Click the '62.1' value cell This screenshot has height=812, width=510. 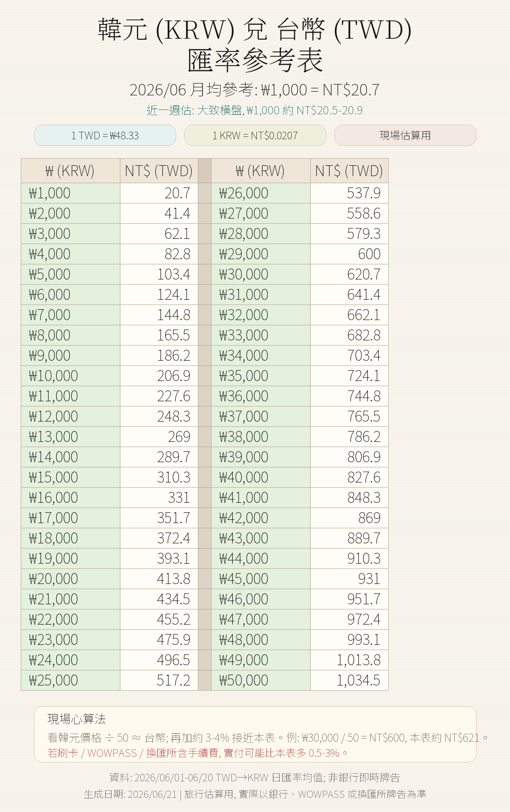tap(159, 234)
